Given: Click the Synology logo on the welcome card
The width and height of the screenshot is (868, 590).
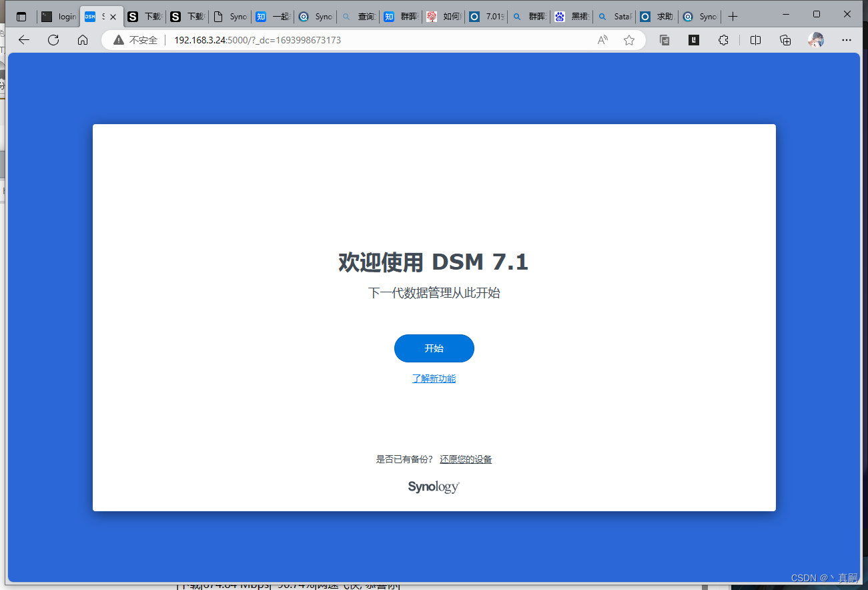Looking at the screenshot, I should 434,487.
